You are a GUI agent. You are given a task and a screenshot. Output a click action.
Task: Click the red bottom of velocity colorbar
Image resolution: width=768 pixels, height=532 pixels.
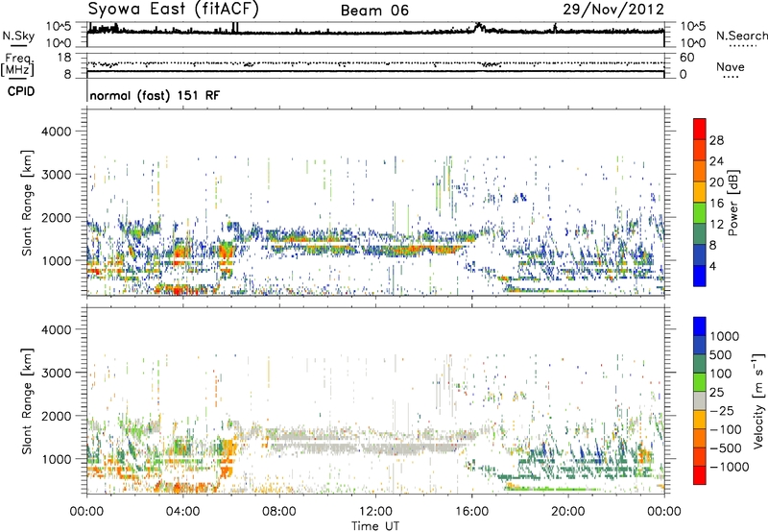click(700, 475)
